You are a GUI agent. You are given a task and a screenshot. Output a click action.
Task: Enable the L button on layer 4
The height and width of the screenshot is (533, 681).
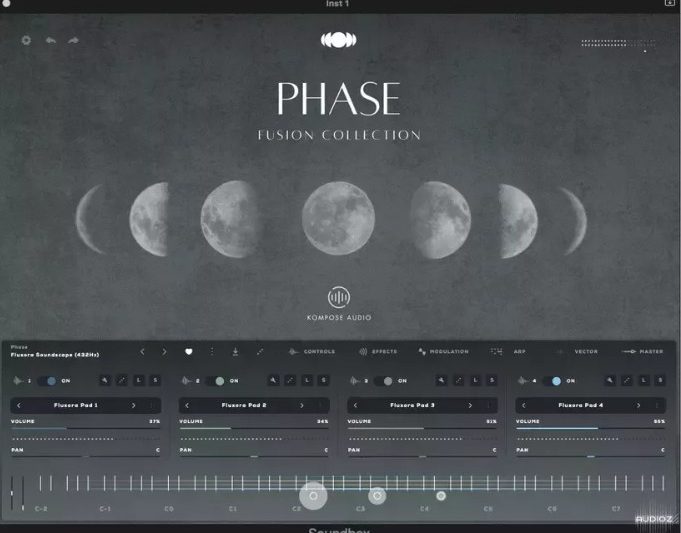tap(644, 381)
